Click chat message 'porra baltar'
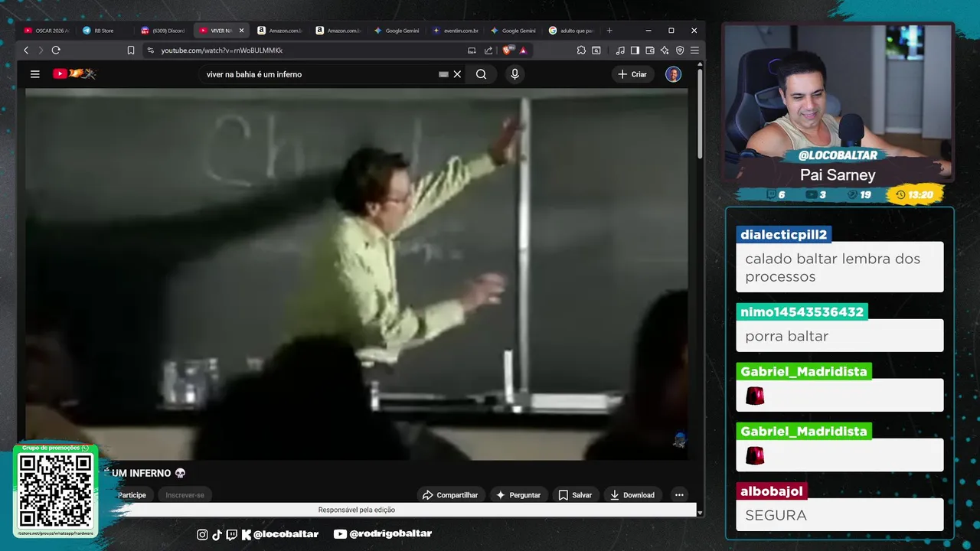Viewport: 980px width, 551px height. click(x=786, y=336)
